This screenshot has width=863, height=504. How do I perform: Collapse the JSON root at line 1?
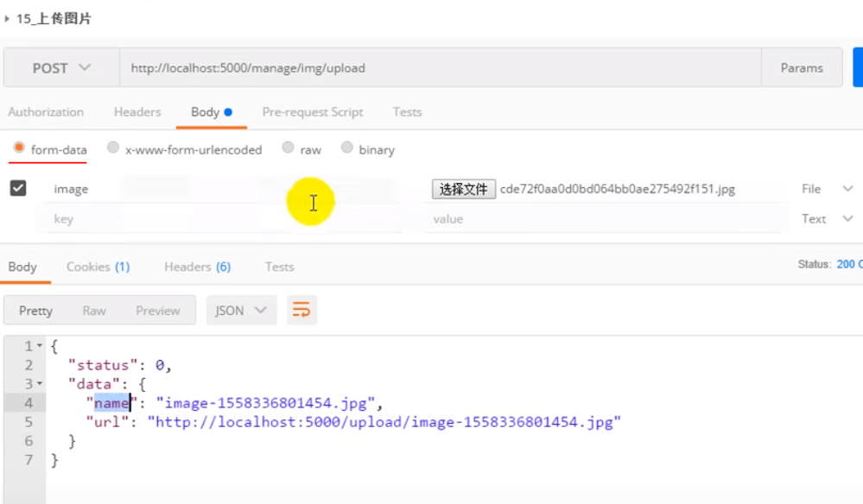pos(40,346)
